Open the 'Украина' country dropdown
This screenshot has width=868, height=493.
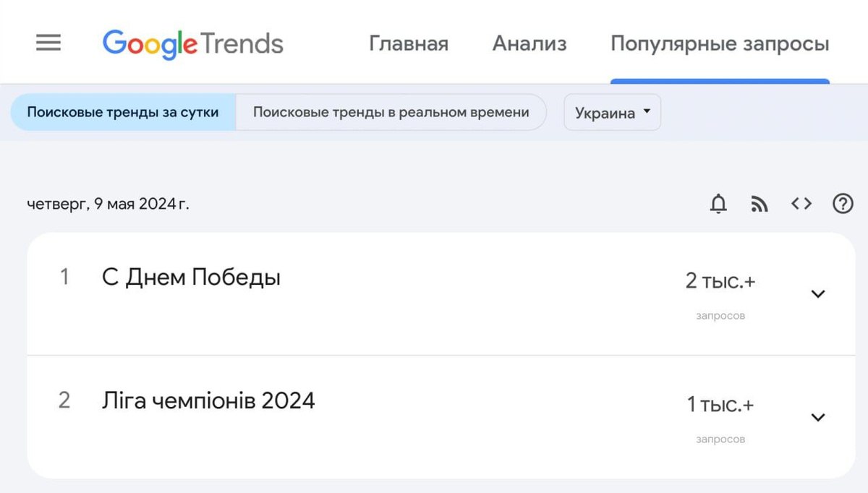[x=612, y=113]
